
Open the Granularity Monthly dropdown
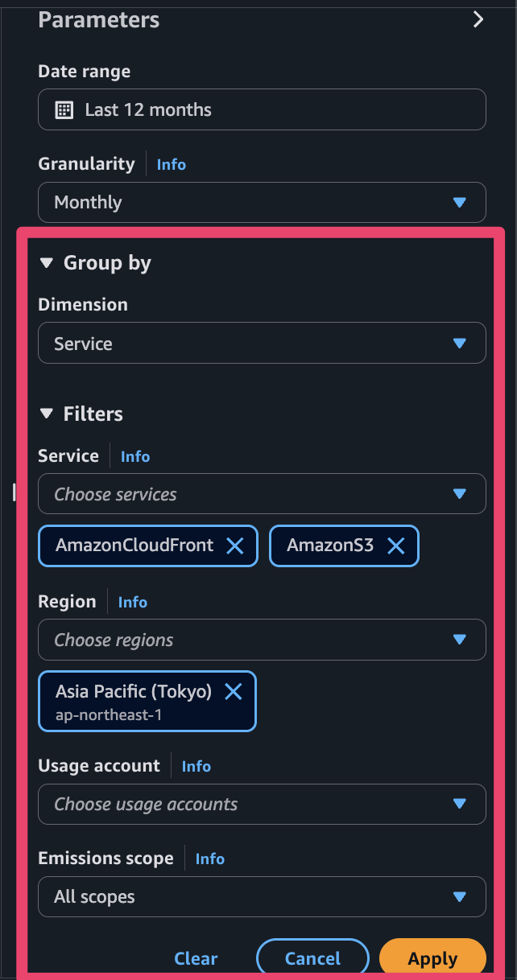click(262, 202)
